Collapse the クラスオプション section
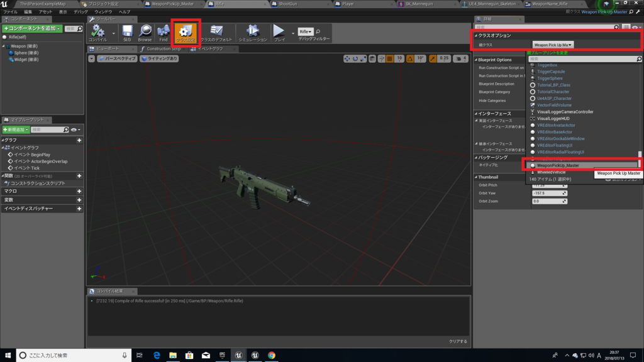Screen dimensions: 644x362 (477, 36)
